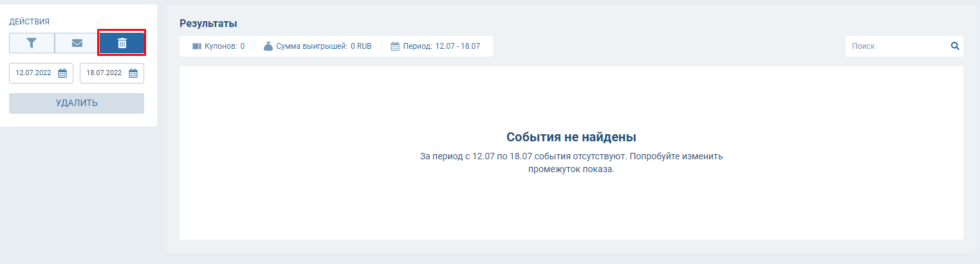
Task: Switch to the envelope mail action
Action: point(77,43)
